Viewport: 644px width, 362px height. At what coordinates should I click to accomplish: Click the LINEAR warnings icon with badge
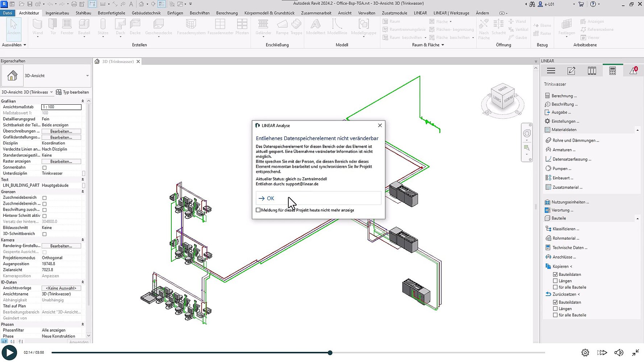[x=633, y=71]
